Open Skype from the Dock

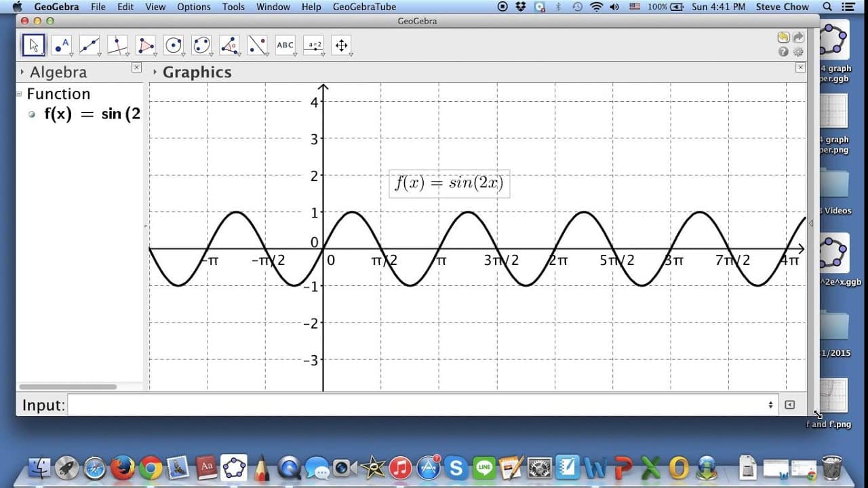tap(456, 467)
